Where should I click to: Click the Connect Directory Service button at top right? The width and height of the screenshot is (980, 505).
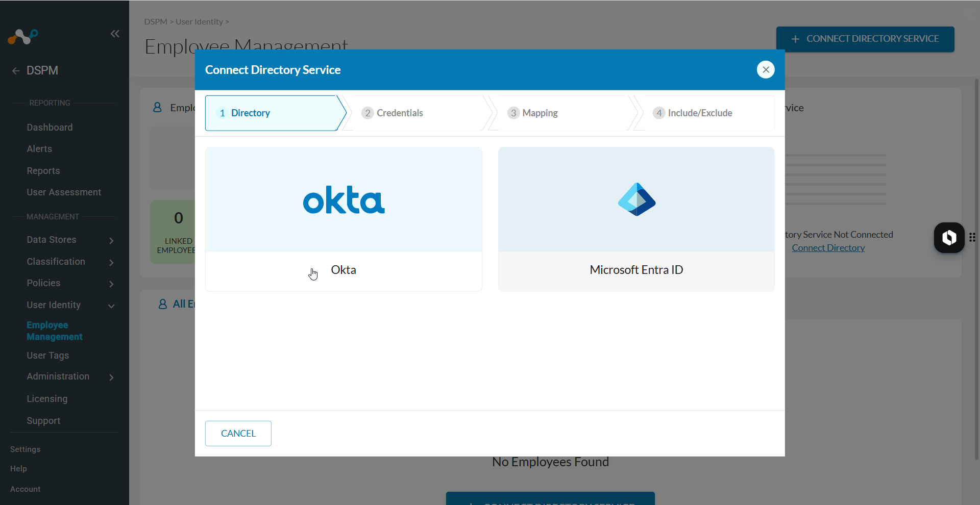(x=865, y=39)
